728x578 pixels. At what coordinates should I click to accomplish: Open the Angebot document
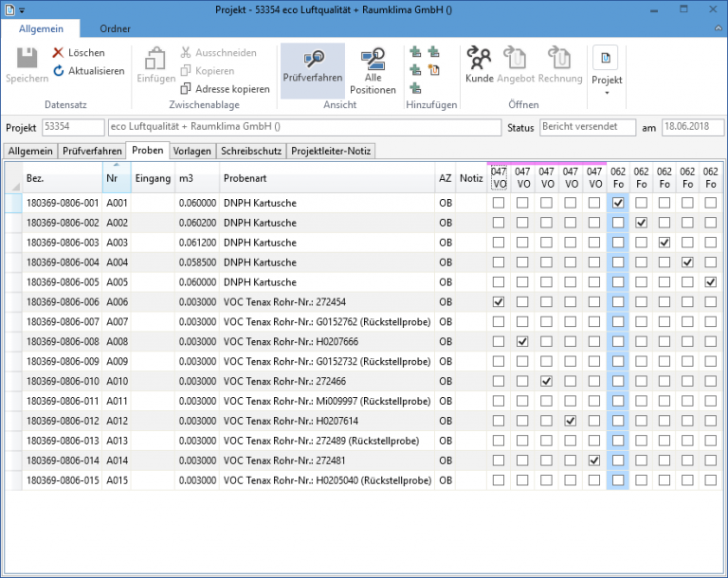click(x=516, y=66)
